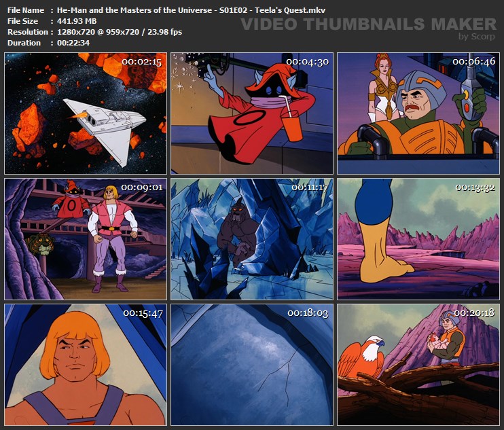Click the File Name label

[x=26, y=10]
